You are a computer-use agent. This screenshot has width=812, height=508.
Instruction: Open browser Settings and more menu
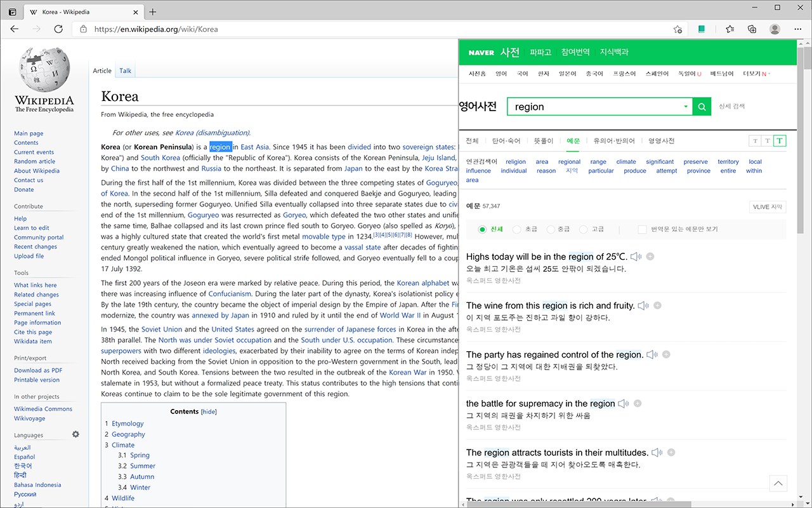(797, 29)
